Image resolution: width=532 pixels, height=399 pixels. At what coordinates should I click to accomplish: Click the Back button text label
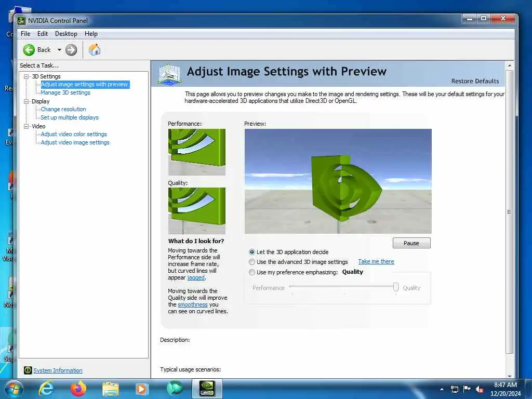click(x=44, y=50)
